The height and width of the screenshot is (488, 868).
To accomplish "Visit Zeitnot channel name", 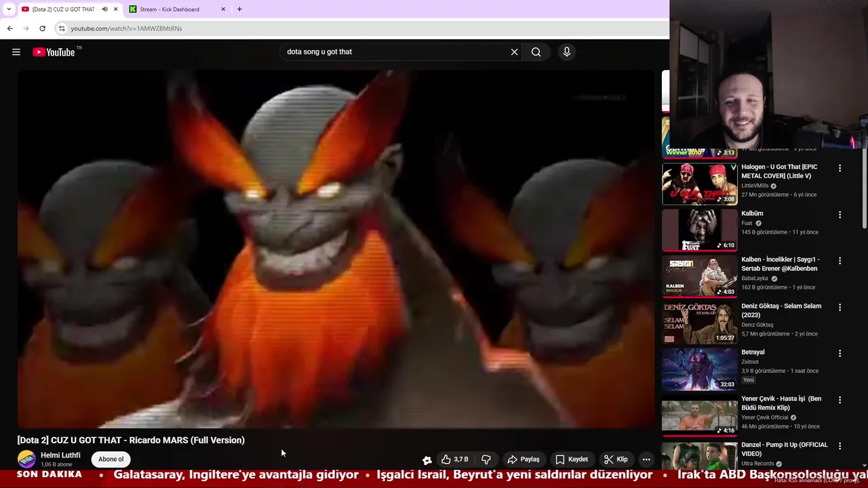I will tap(750, 362).
